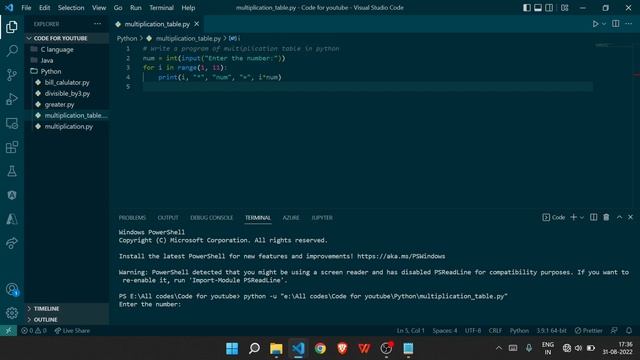The image size is (640, 360).
Task: Select the Code terminal instance
Action: coord(554,217)
